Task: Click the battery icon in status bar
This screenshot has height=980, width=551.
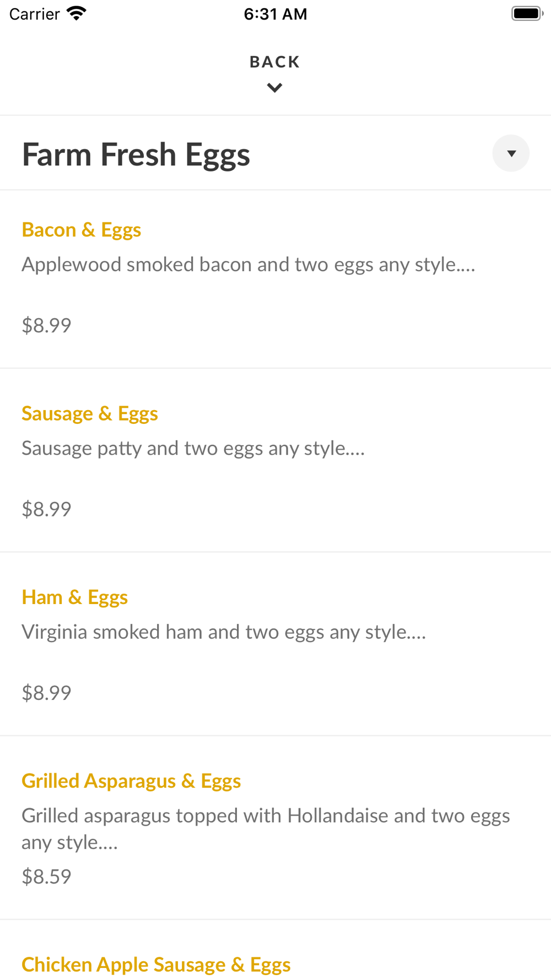Action: click(x=527, y=13)
